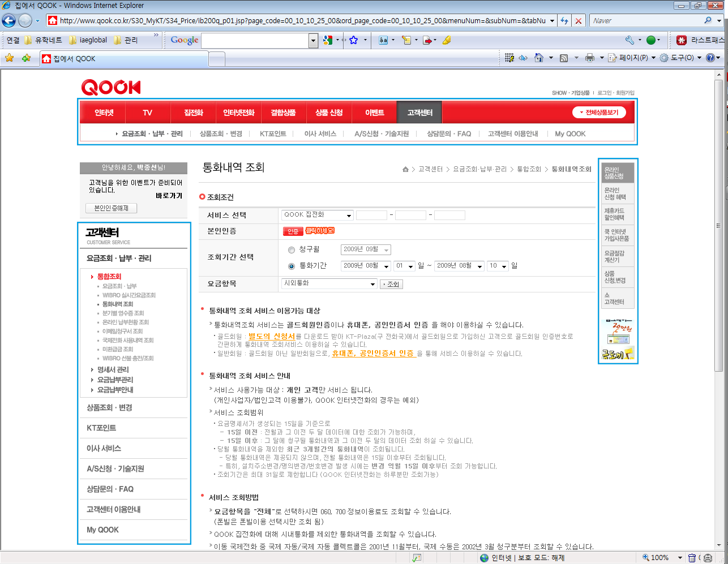Open the 집전화 main menu tab

pyautogui.click(x=193, y=113)
